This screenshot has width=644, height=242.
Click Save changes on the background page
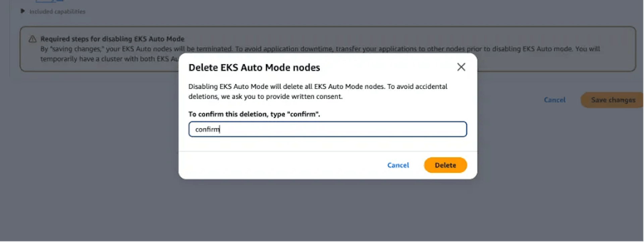612,100
